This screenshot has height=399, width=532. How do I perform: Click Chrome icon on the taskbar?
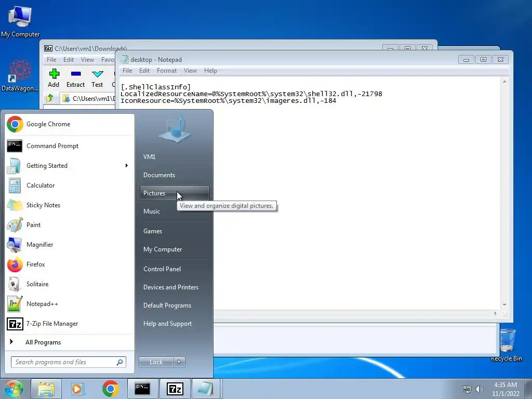point(110,389)
